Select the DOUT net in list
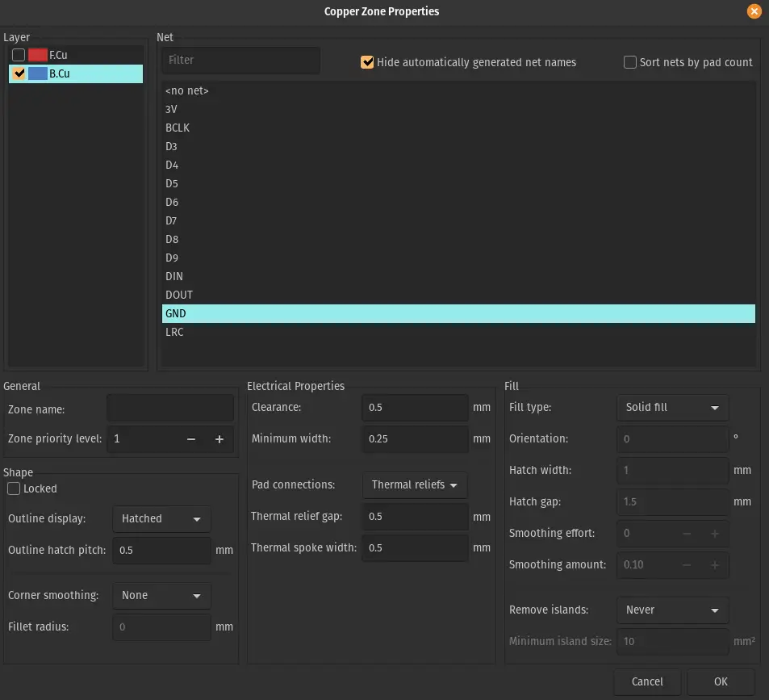The image size is (769, 700). [x=179, y=295]
